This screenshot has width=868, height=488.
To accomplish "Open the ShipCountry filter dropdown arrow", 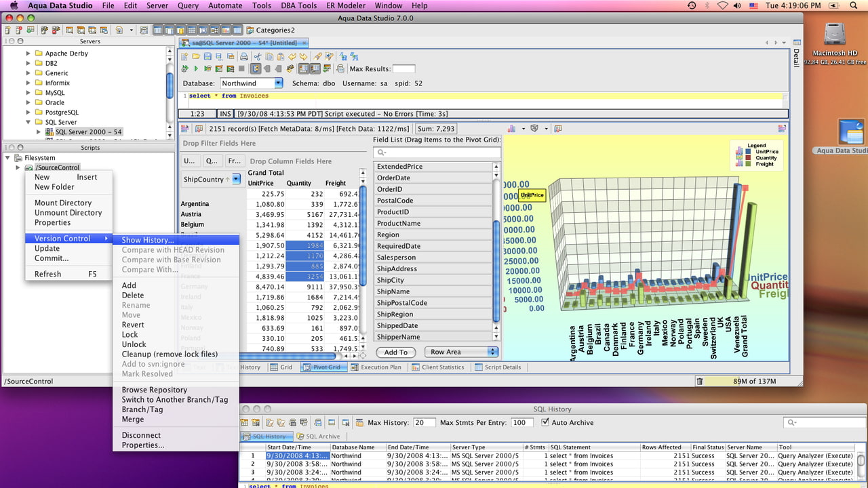I will pos(236,179).
